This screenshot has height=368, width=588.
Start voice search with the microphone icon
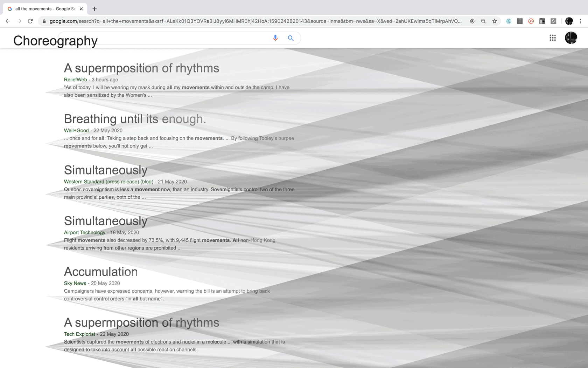coord(275,38)
